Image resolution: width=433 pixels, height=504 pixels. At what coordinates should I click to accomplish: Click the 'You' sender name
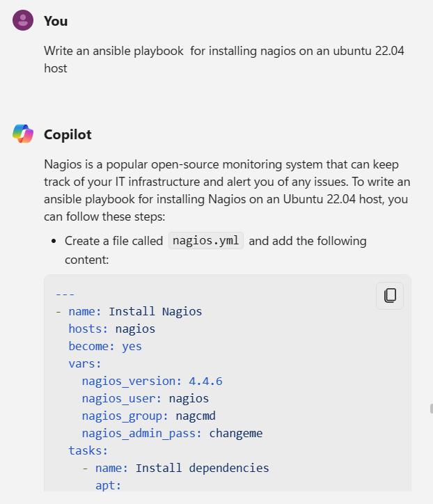point(56,21)
